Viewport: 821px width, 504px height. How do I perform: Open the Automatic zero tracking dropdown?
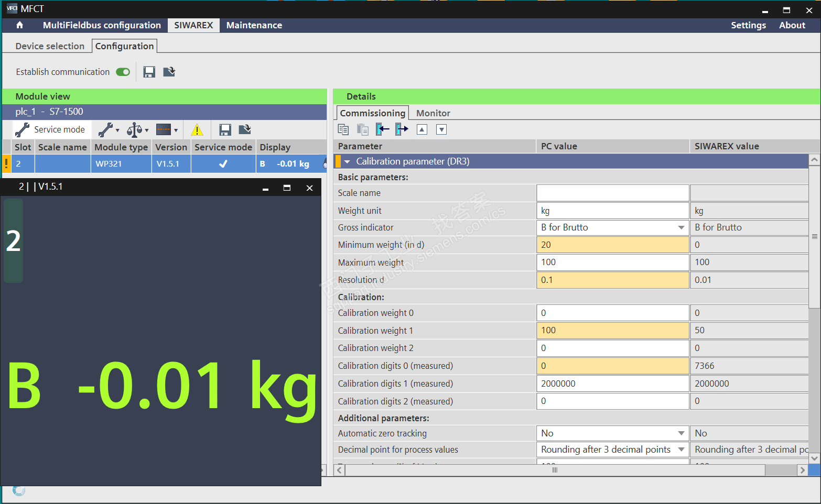coord(681,433)
